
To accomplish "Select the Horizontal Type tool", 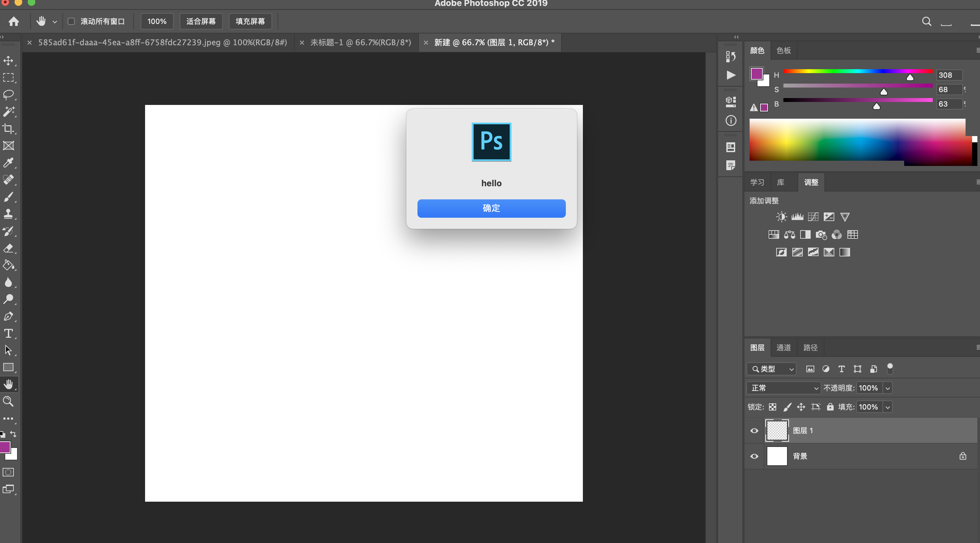I will pyautogui.click(x=9, y=333).
